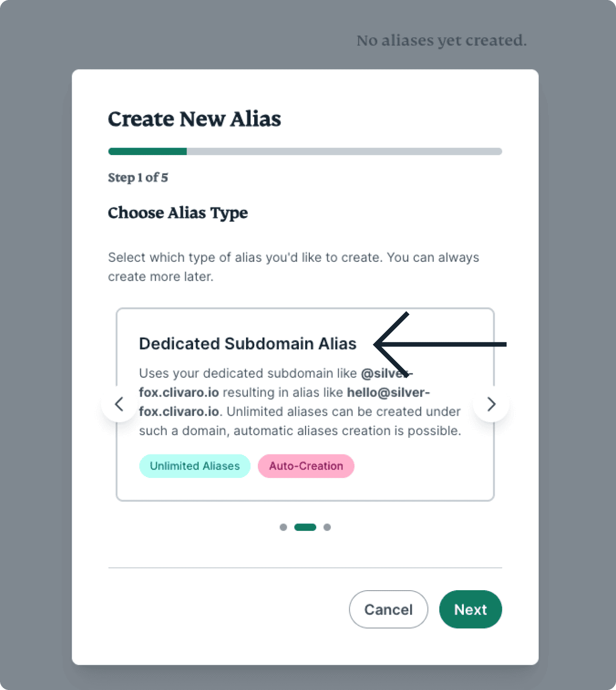Click the Unlimited Aliases tag
This screenshot has height=690, width=616.
pyautogui.click(x=195, y=466)
